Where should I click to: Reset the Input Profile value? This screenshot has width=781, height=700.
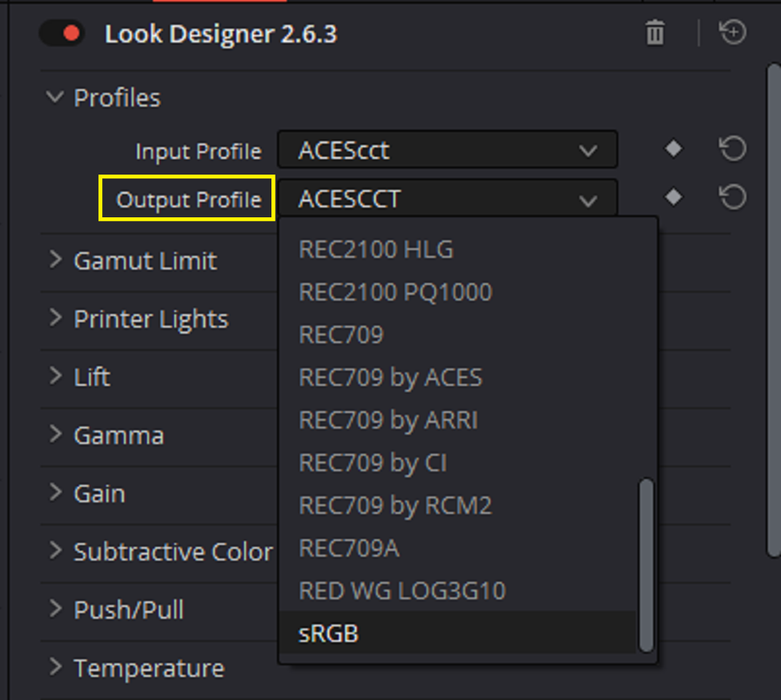pyautogui.click(x=733, y=149)
